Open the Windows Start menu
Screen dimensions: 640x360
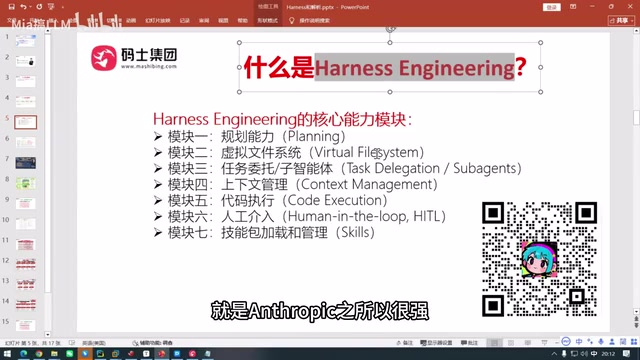[7, 353]
